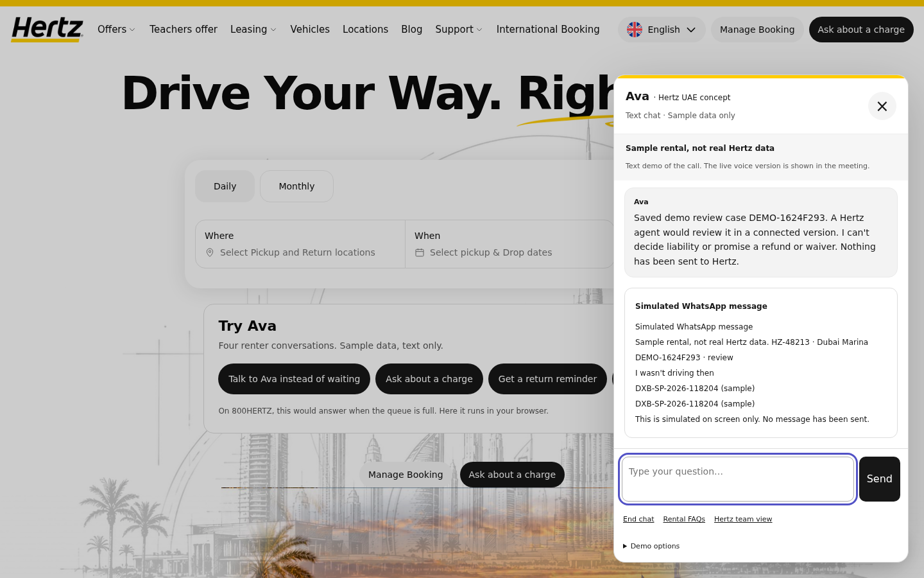
Task: Click 'Sample rental, not real Hertz data' heading
Action: tap(700, 148)
